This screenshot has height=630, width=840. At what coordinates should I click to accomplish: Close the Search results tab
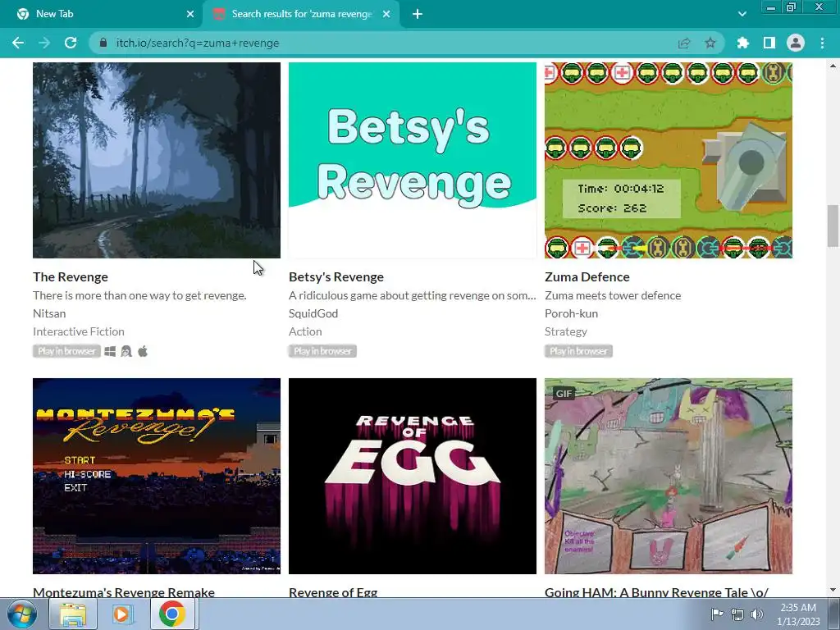point(386,14)
